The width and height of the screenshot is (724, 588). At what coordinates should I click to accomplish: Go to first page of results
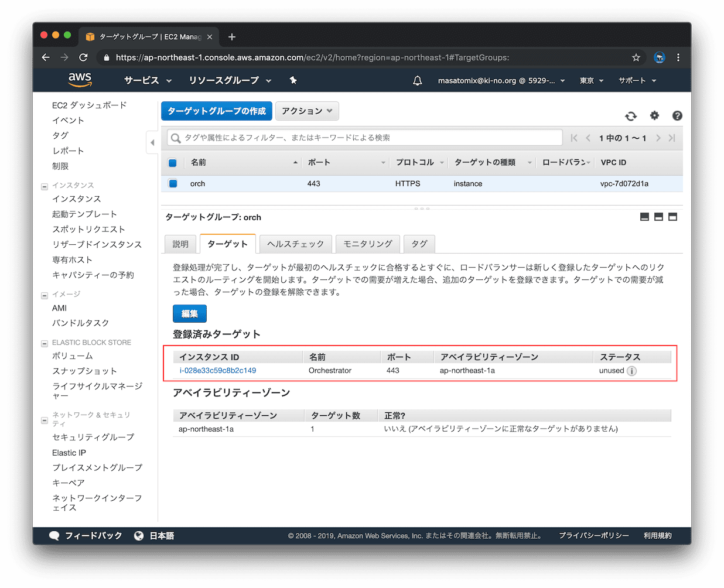coord(574,138)
